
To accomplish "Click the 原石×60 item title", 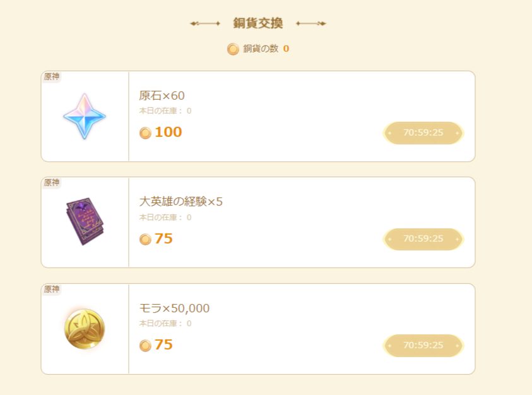I will coord(162,96).
